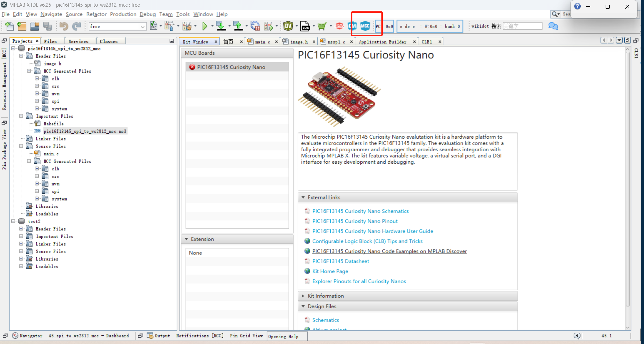Expand test2 Source Files folder
Image resolution: width=644 pixels, height=344 pixels.
pyautogui.click(x=21, y=251)
